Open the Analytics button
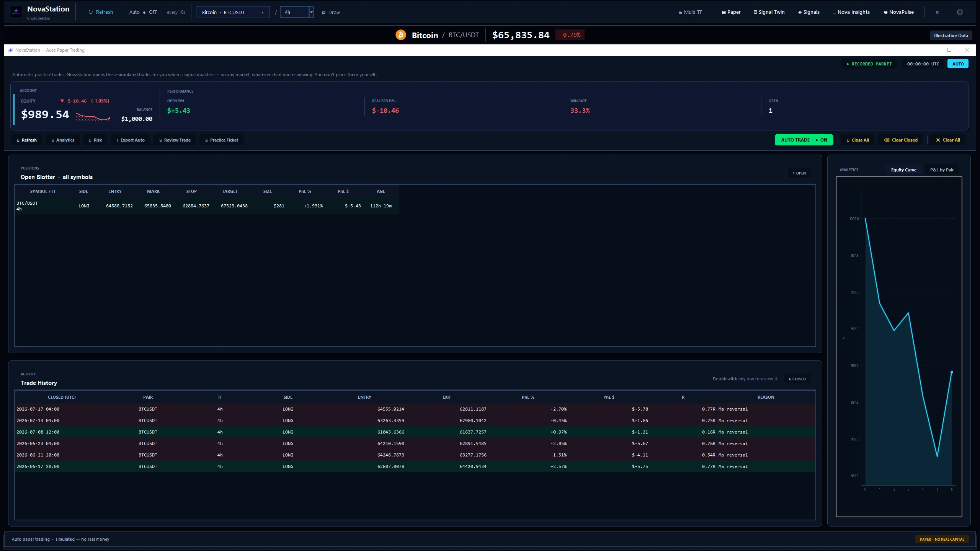This screenshot has width=980, height=551. click(x=63, y=140)
